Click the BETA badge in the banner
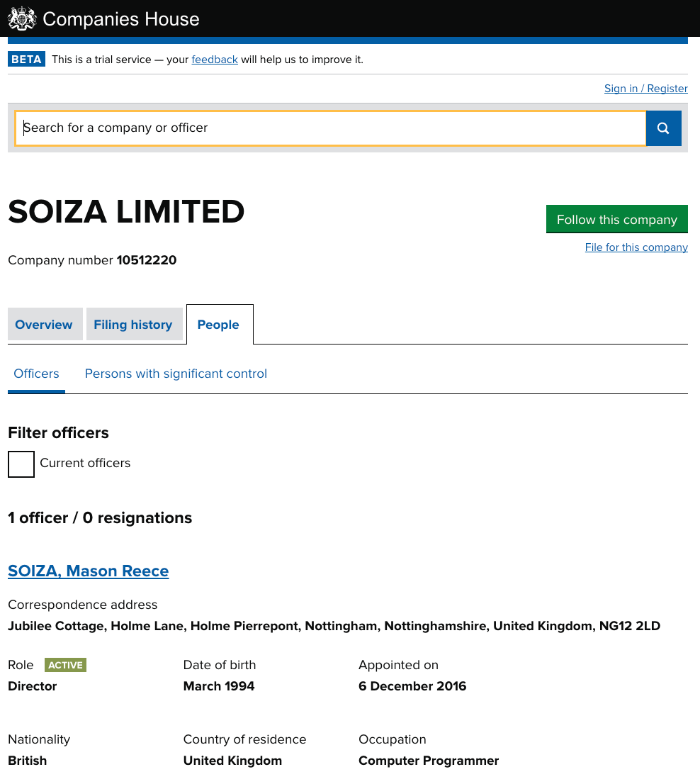The height and width of the screenshot is (784, 700). (27, 60)
